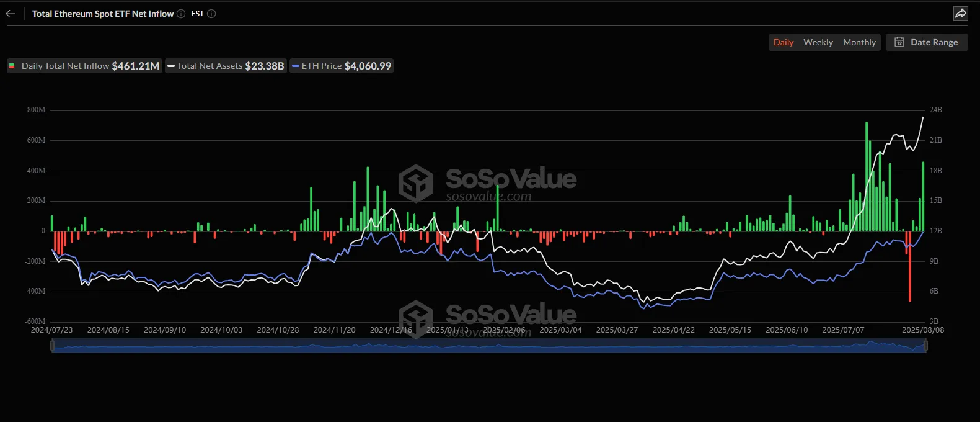Toggle the Daily Total Net Inflow series

(85, 66)
